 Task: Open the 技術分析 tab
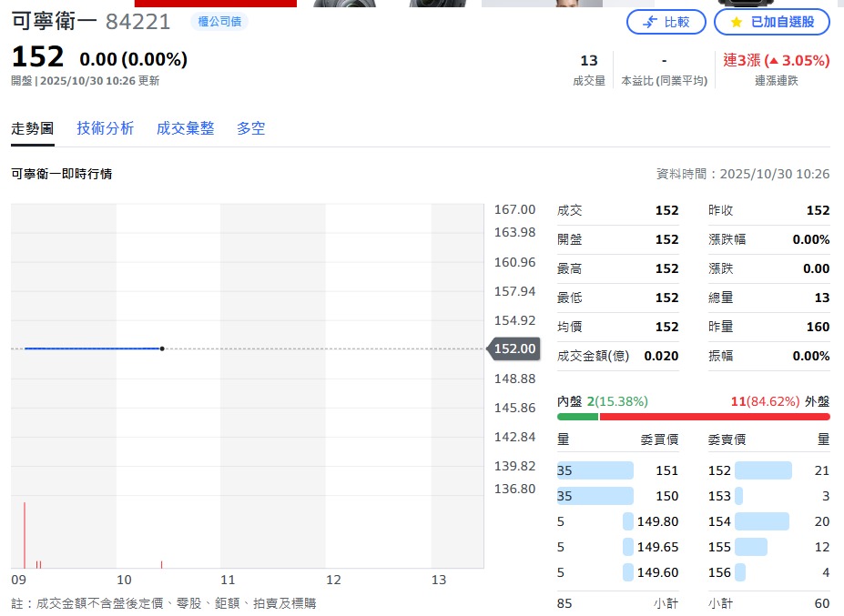105,128
